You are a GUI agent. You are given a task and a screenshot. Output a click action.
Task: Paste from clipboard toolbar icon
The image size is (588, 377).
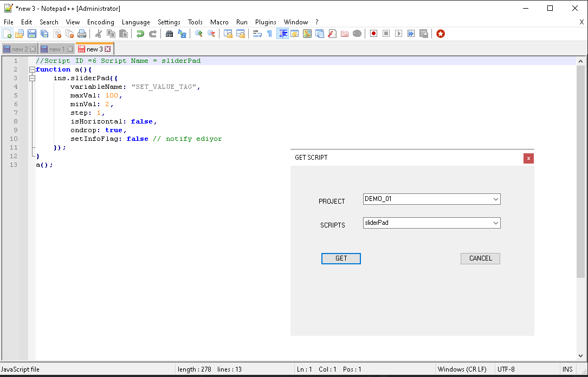coord(124,34)
